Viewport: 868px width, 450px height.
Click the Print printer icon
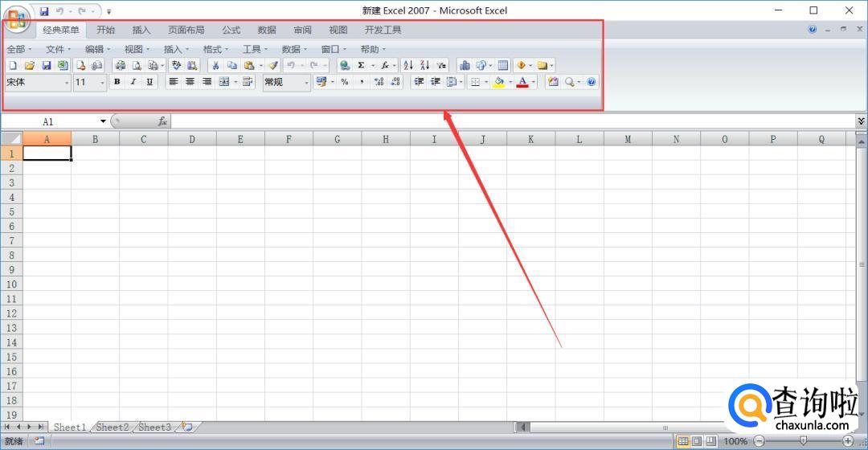tap(120, 65)
